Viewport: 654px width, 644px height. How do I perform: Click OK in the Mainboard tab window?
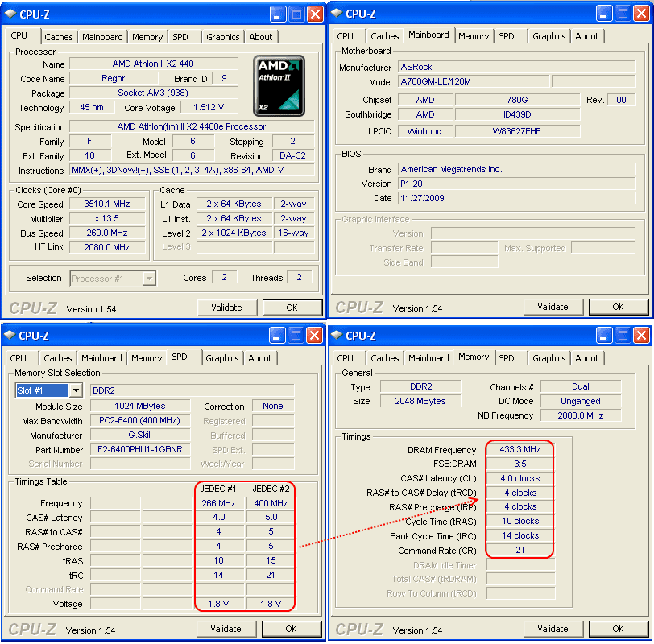coord(619,308)
